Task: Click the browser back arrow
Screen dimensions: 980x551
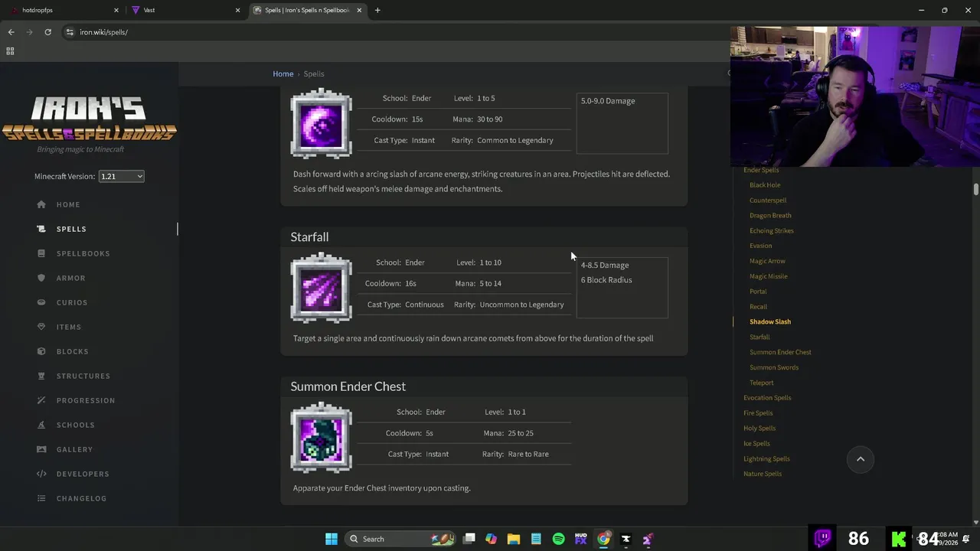Action: [11, 32]
